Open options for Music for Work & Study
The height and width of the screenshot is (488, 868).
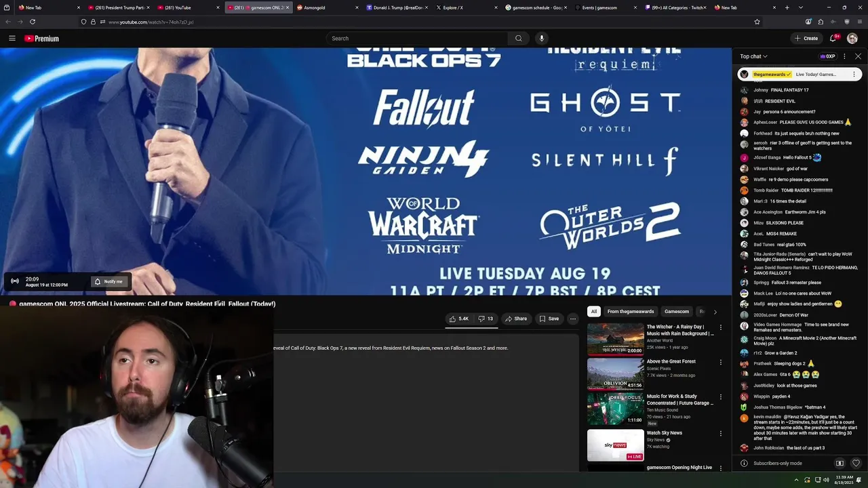(x=720, y=396)
